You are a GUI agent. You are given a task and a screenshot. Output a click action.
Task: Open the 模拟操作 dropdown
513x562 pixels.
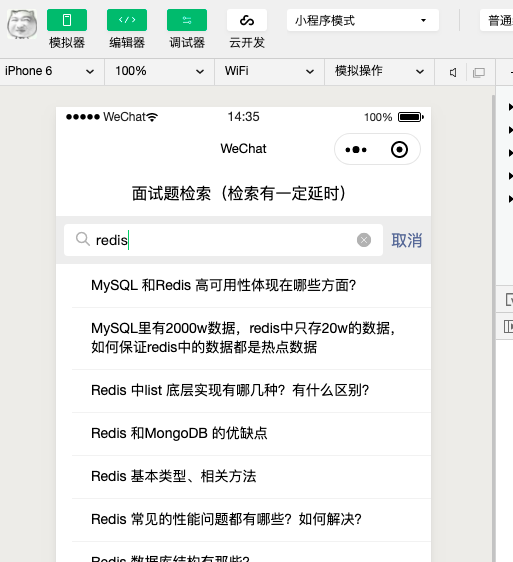[379, 71]
